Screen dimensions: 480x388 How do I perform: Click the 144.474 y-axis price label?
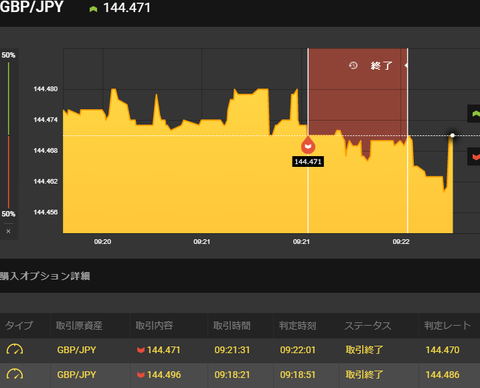point(46,120)
